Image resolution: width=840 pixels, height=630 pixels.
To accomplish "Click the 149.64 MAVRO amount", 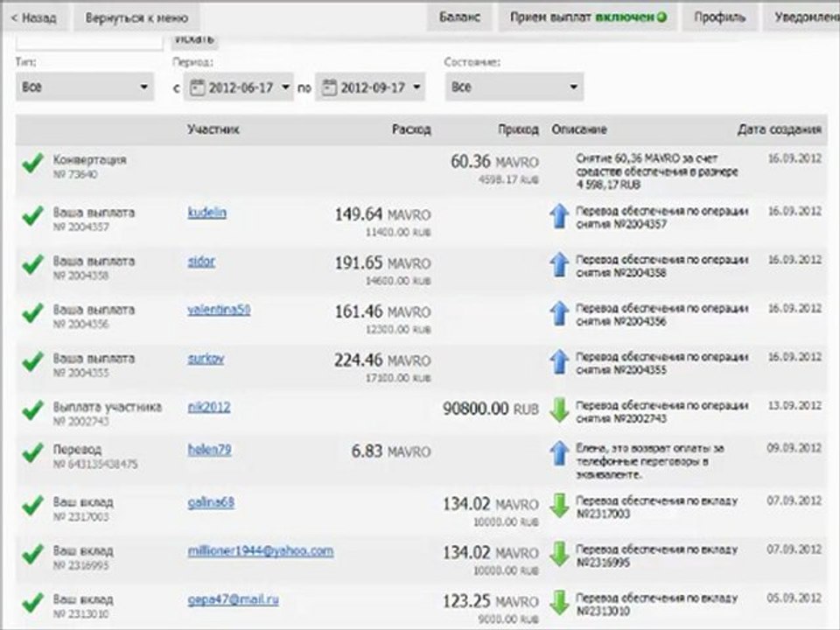I will 382,215.
